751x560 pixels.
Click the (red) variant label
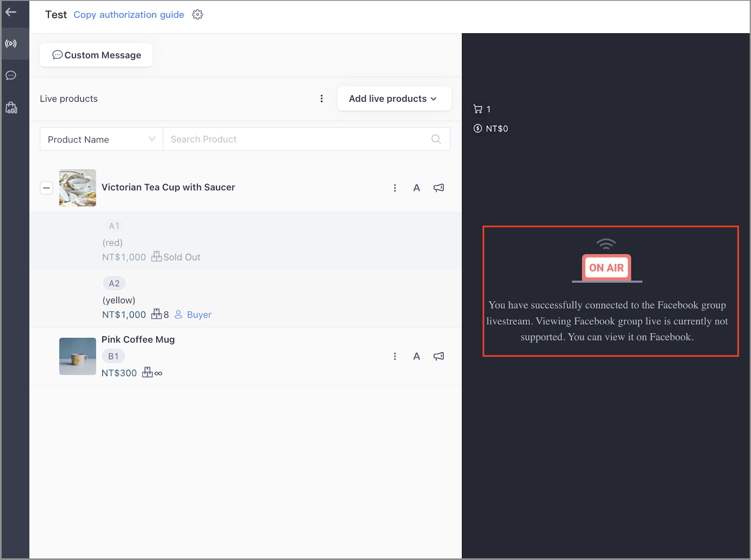[x=113, y=242]
